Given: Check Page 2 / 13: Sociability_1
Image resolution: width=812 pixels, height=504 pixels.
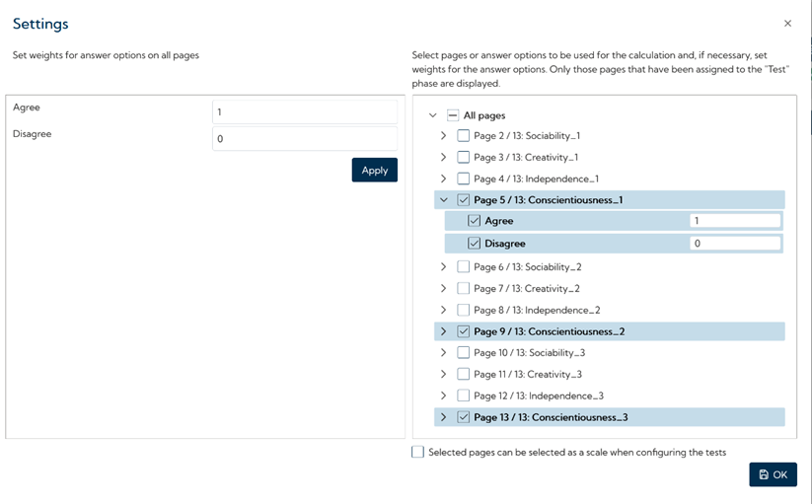Looking at the screenshot, I should point(464,135).
